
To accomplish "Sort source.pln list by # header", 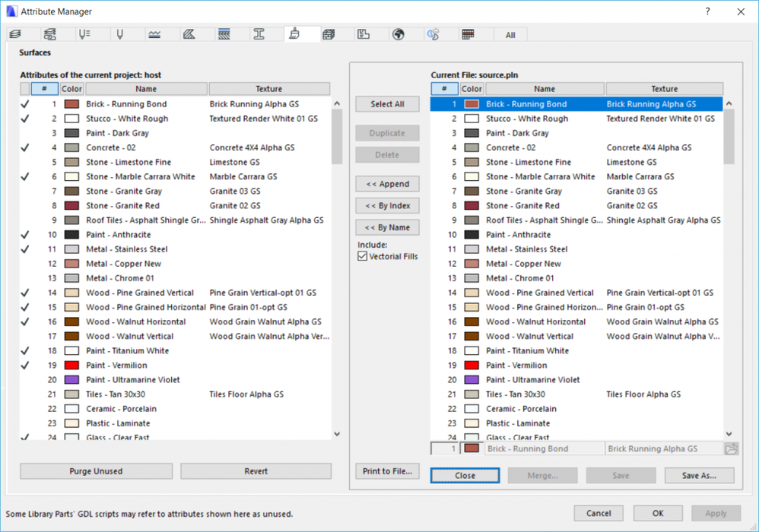I will (x=444, y=89).
